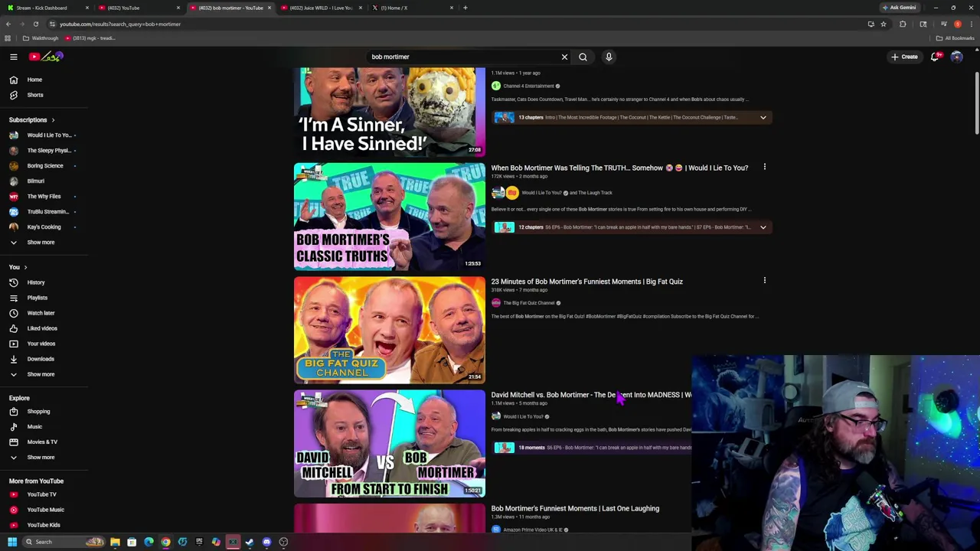Viewport: 980px width, 551px height.
Task: Open YouTube TV link
Action: [x=41, y=494]
